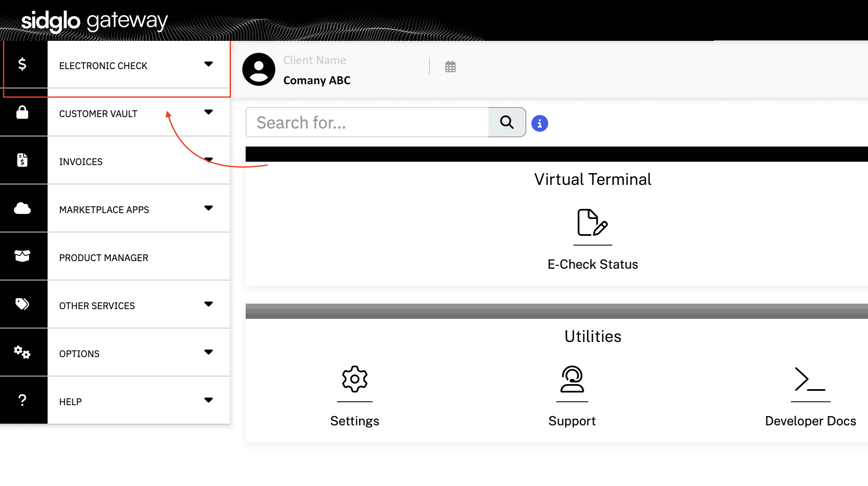868x486 pixels.
Task: Open the E-Check Status document icon
Action: (593, 222)
